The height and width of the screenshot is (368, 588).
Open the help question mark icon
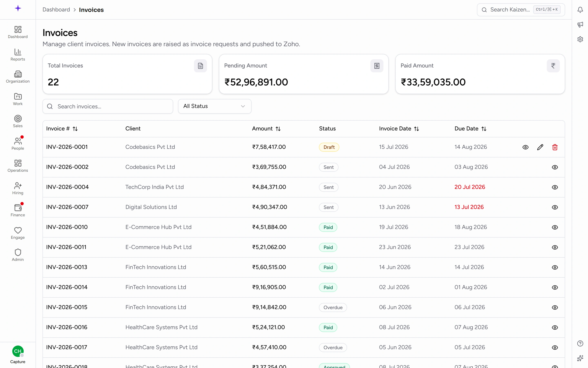point(580,343)
